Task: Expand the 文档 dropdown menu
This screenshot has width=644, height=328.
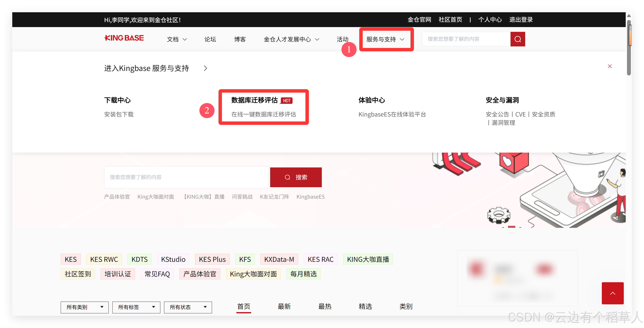Action: coord(177,39)
